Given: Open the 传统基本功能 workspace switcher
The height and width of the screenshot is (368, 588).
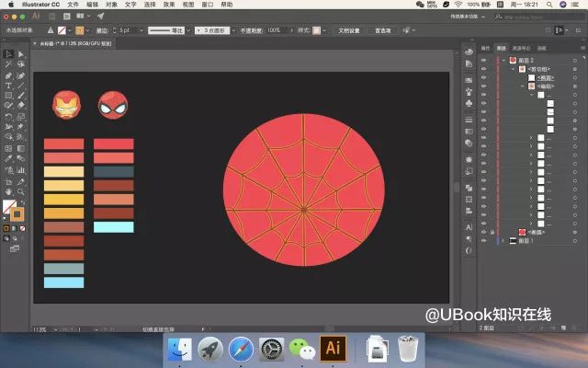Looking at the screenshot, I should pyautogui.click(x=468, y=17).
